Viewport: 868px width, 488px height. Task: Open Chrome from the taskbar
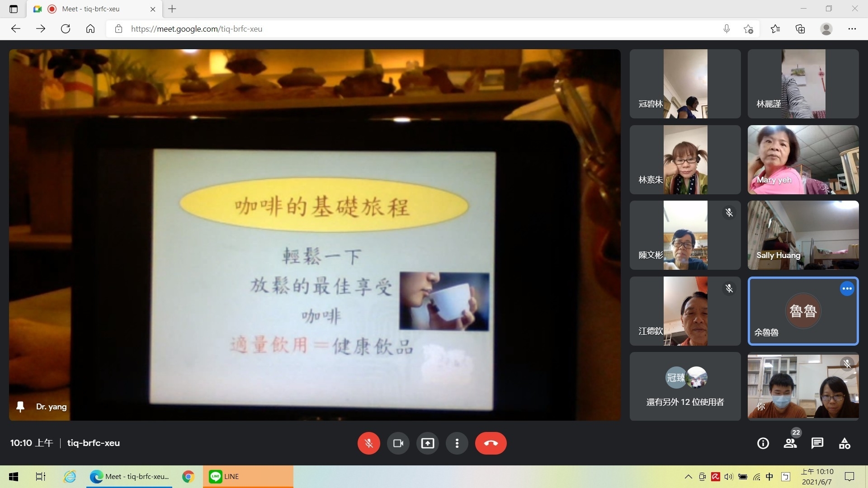click(x=188, y=477)
